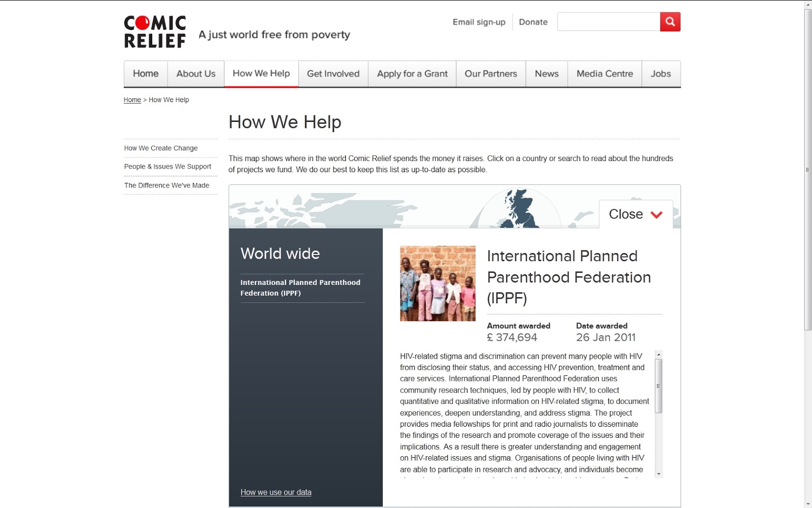Viewport: 812px width, 508px height.
Task: Click the Date awarded label
Action: [602, 326]
